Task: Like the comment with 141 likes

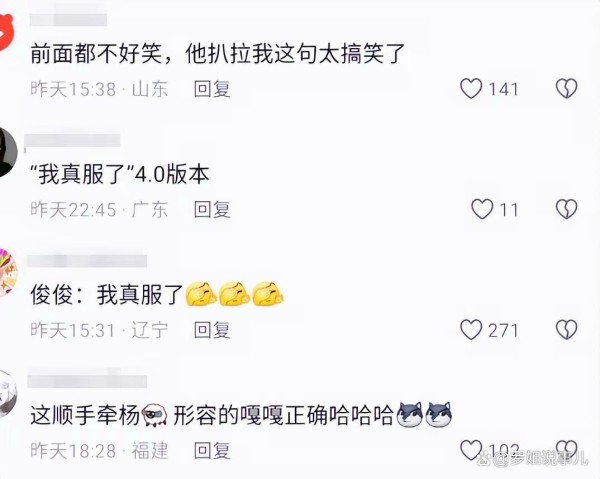Action: tap(471, 89)
